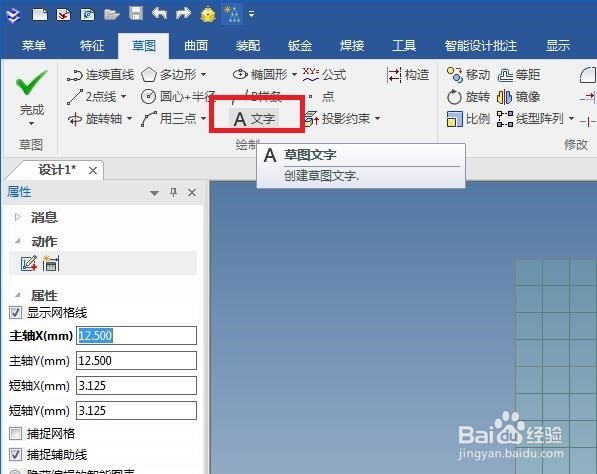Switch to the 显示 ribbon tab
The height and width of the screenshot is (474, 597).
point(558,46)
